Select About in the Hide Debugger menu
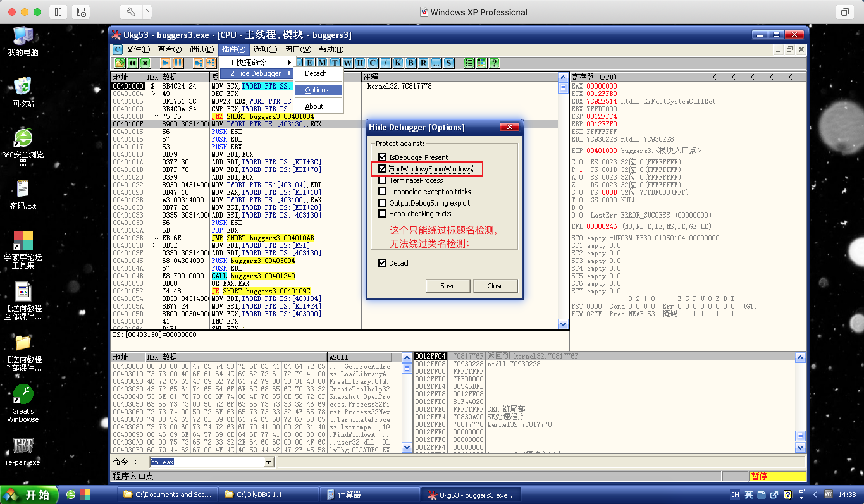 point(314,106)
